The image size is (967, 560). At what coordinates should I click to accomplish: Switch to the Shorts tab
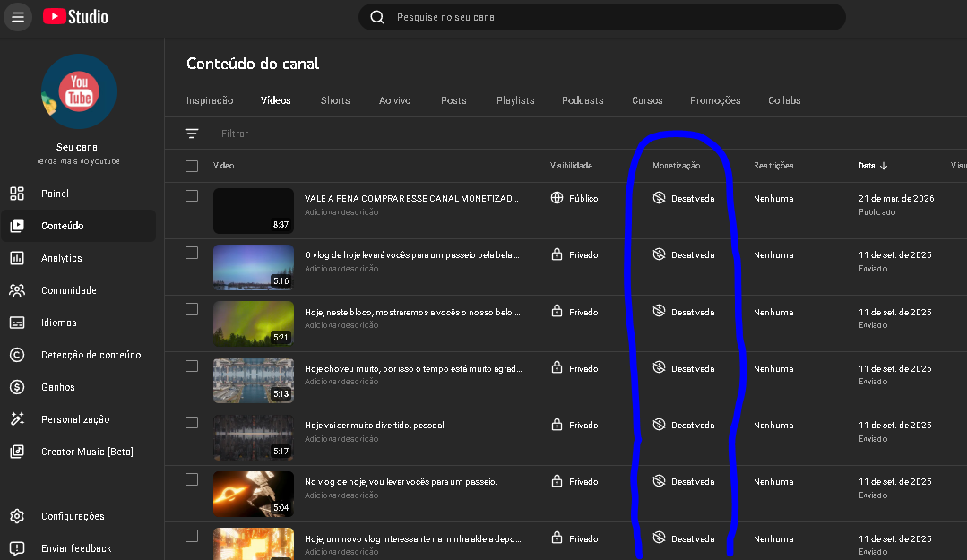pos(335,100)
